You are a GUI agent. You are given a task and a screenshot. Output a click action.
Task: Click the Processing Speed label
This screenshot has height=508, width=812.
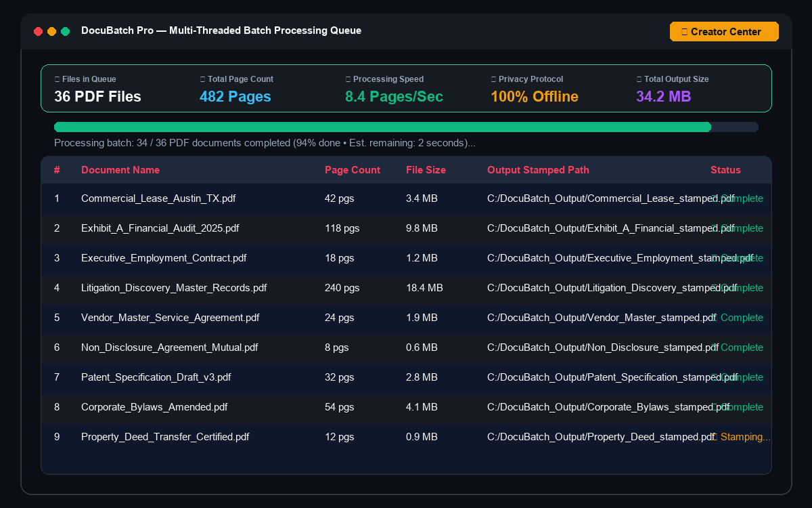click(x=384, y=79)
